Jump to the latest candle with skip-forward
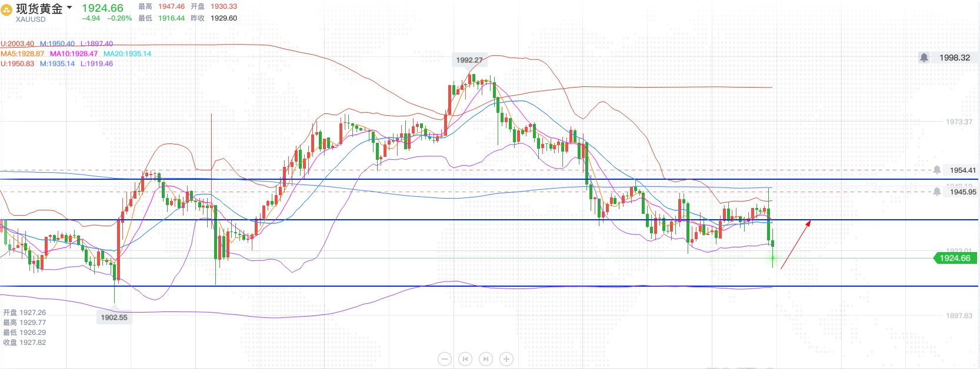 click(486, 358)
